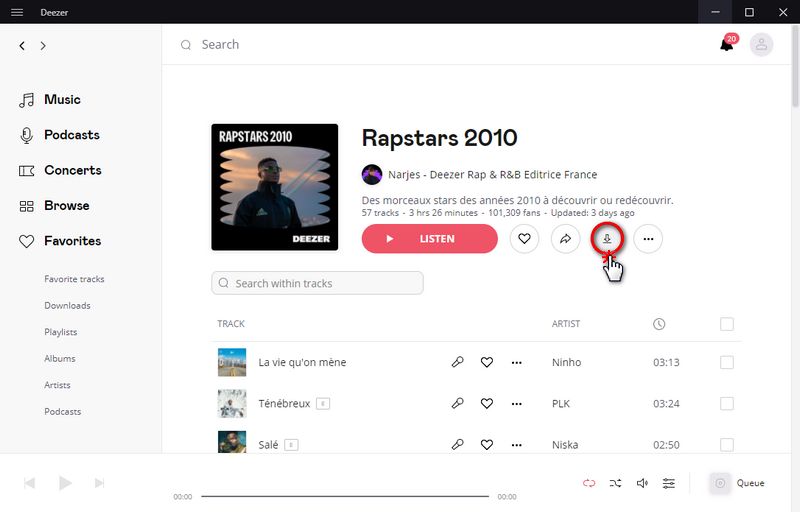This screenshot has height=512, width=800.
Task: Go forward with the right arrow
Action: coord(43,45)
